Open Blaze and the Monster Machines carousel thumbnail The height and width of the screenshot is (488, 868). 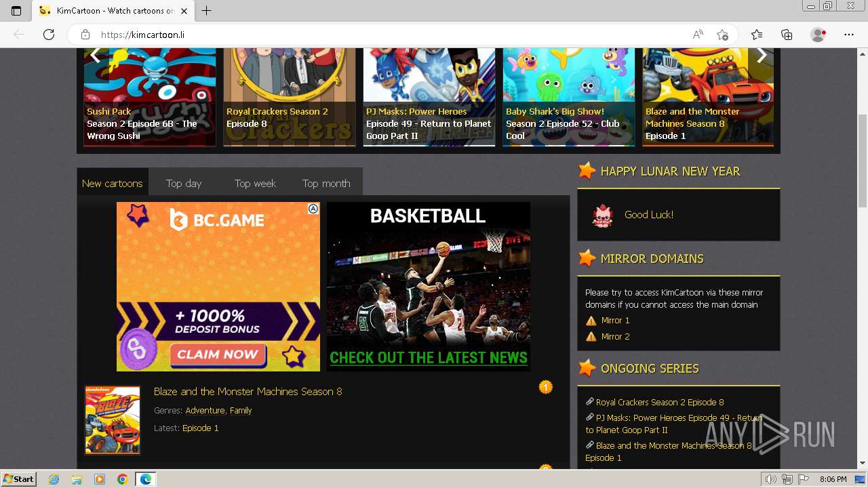point(708,97)
